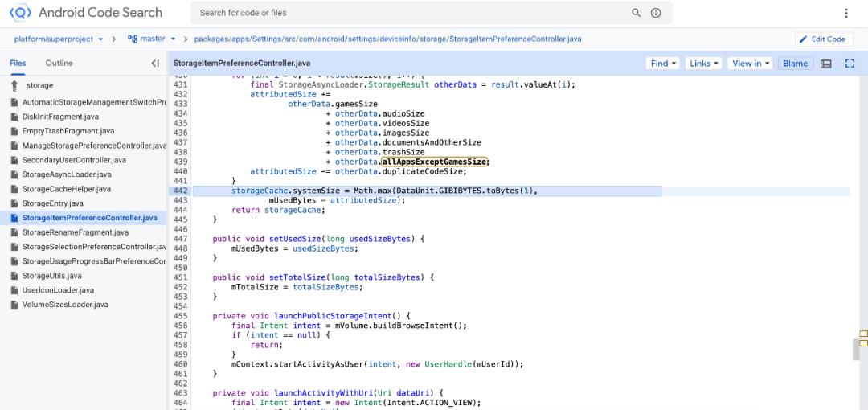868x410 pixels.
Task: Collapse the file tree side panel
Action: click(x=155, y=64)
